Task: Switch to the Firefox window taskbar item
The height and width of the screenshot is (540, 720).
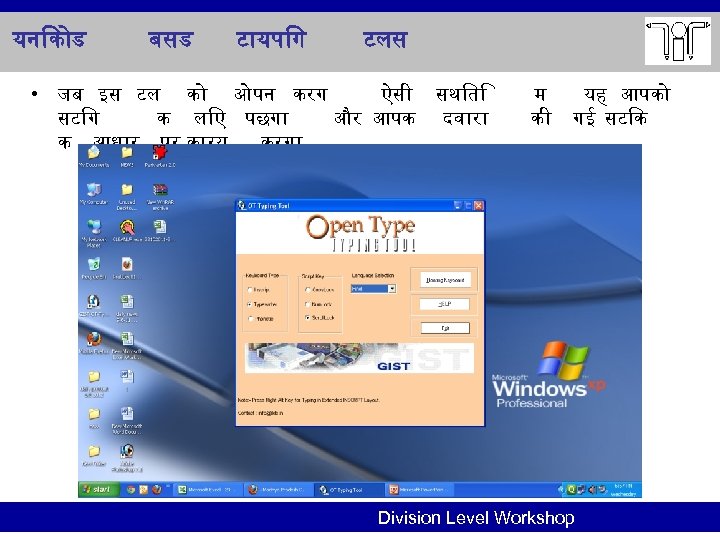Action: click(x=278, y=490)
